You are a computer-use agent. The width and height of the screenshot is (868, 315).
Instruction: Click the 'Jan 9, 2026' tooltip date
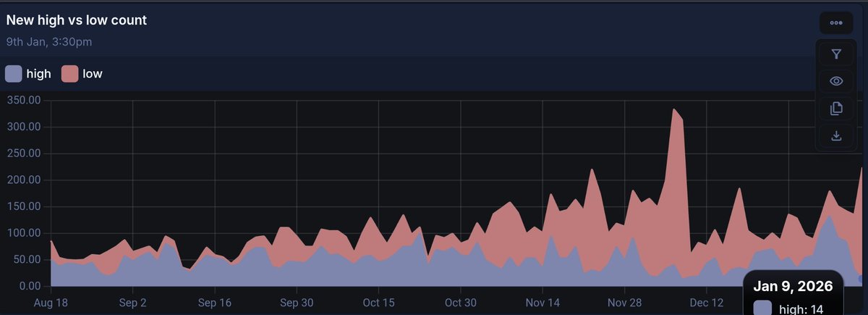click(793, 287)
